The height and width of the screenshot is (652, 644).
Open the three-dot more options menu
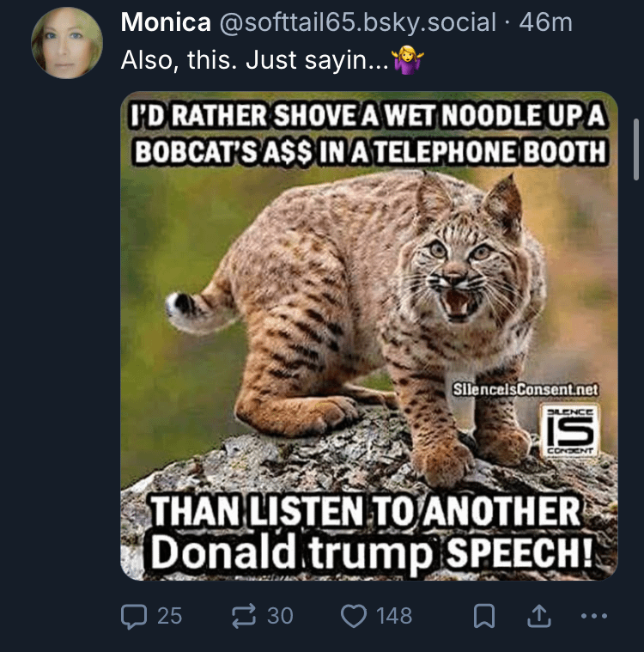pos(593,615)
